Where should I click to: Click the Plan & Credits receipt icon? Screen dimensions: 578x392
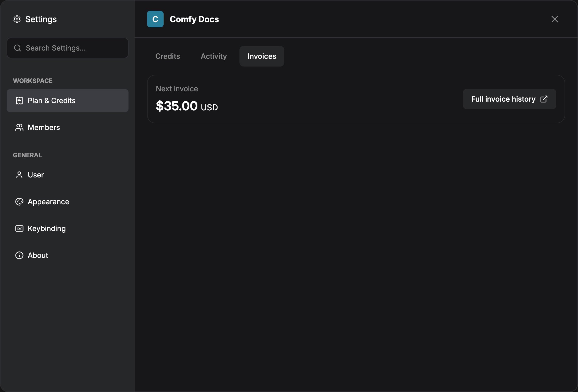click(x=19, y=101)
